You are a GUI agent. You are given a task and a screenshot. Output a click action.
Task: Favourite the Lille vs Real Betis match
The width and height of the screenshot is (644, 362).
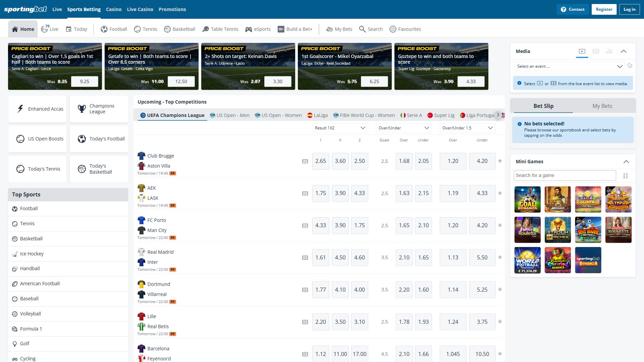click(500, 321)
